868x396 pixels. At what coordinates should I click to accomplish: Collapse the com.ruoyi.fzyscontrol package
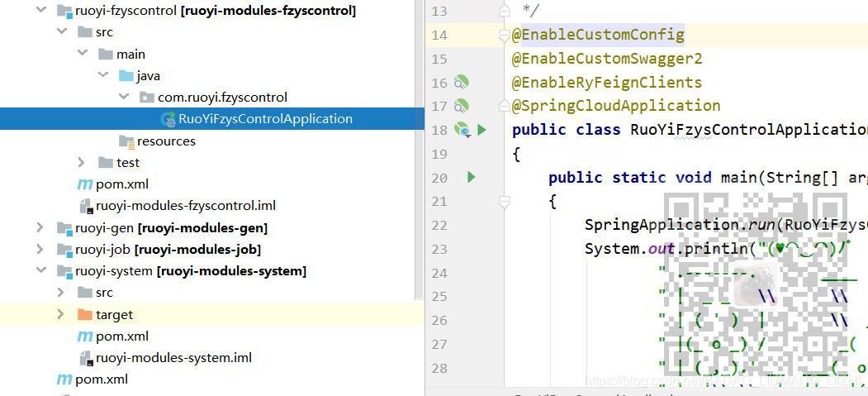[123, 97]
